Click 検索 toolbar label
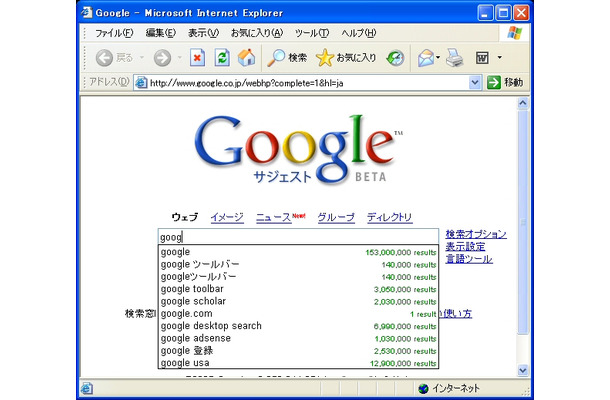610x400 pixels. pos(298,58)
